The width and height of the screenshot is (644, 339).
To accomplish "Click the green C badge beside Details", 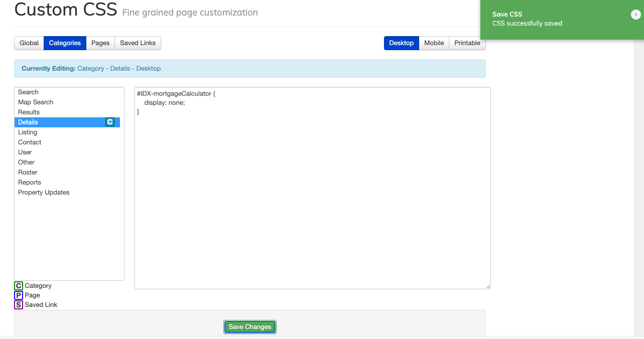I will [x=110, y=122].
